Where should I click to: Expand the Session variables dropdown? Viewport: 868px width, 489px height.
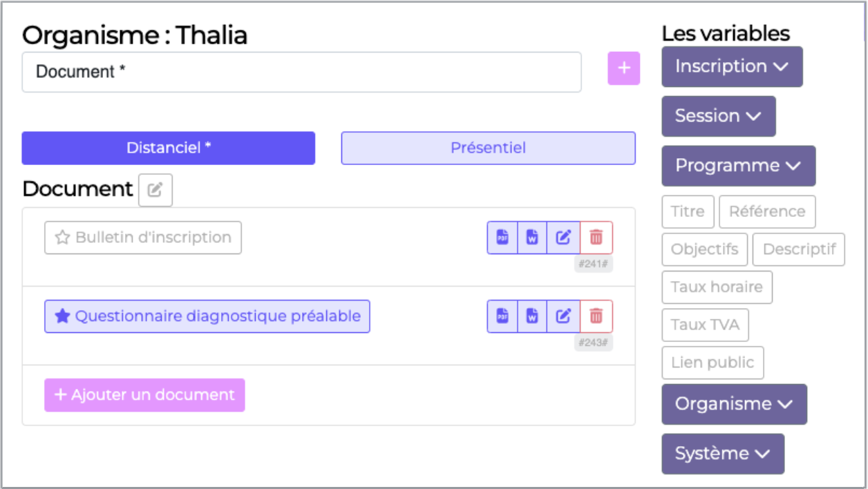tap(718, 116)
